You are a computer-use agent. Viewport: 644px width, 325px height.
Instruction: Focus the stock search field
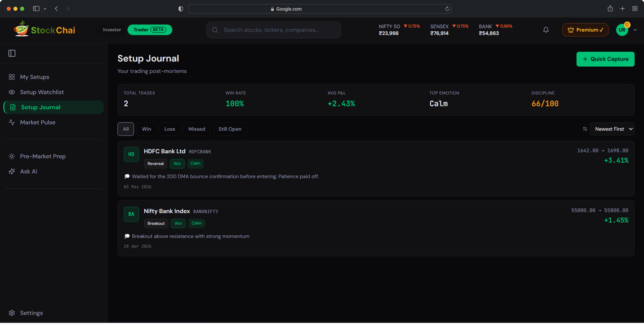coord(274,30)
